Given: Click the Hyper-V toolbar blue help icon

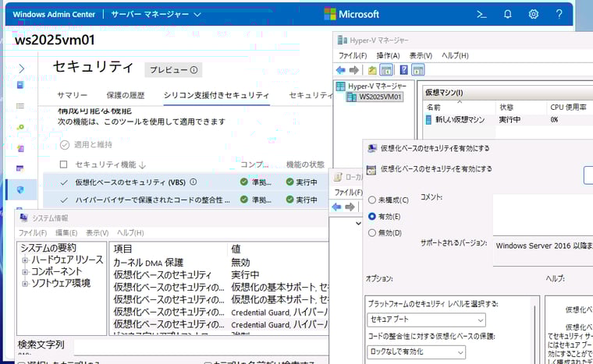Looking at the screenshot, I should click(x=405, y=71).
